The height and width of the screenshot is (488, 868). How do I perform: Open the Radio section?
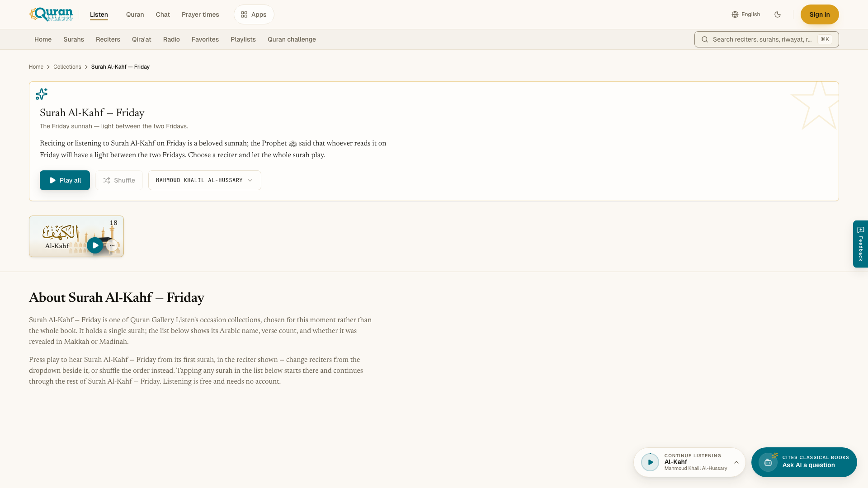(x=171, y=39)
